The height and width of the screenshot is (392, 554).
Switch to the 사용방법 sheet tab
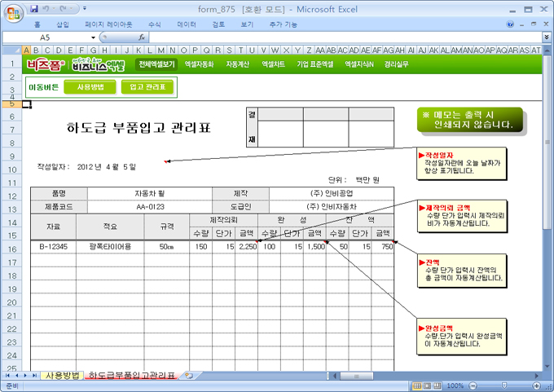pos(62,376)
